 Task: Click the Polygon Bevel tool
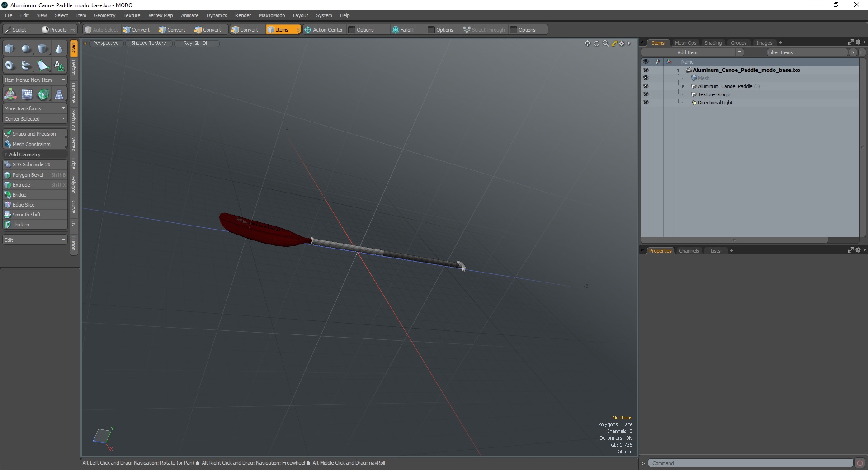[x=35, y=175]
